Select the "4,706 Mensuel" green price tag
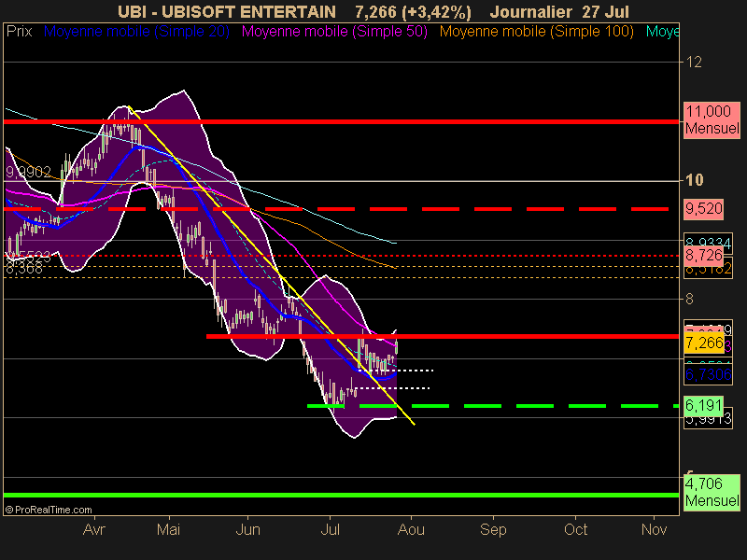This screenshot has width=747, height=560. [x=712, y=493]
